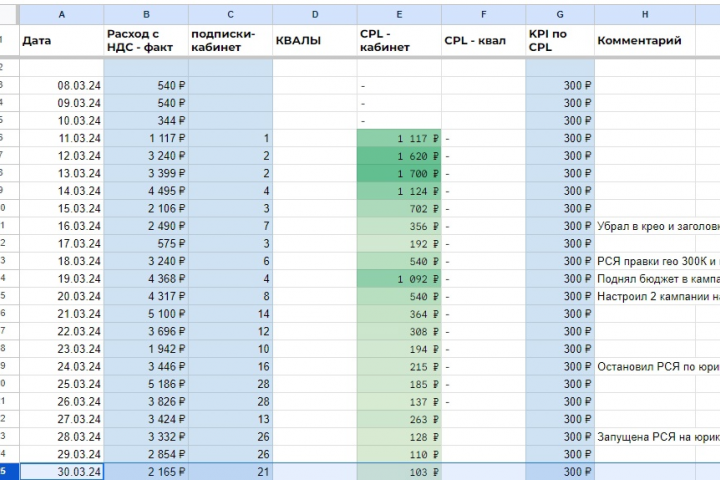Image resolution: width=720 pixels, height=480 pixels.
Task: Select date cell 17.03.24
Action: [62, 243]
